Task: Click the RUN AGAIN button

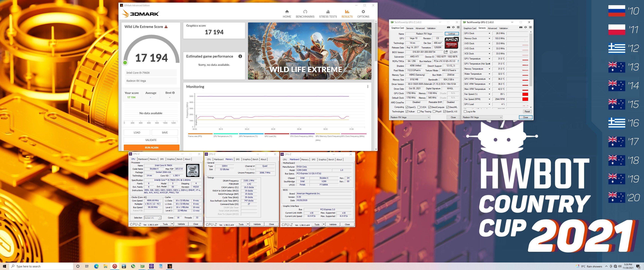Action: click(x=151, y=148)
